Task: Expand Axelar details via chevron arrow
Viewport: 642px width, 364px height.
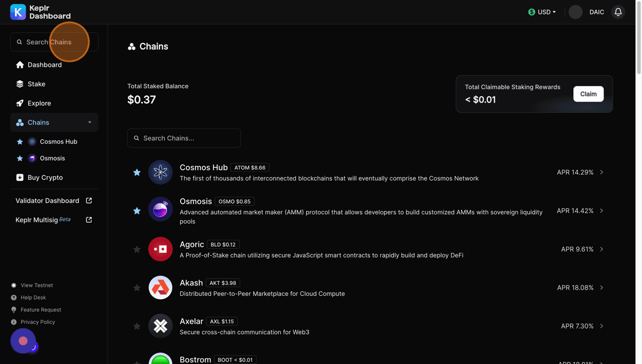Action: (x=601, y=326)
